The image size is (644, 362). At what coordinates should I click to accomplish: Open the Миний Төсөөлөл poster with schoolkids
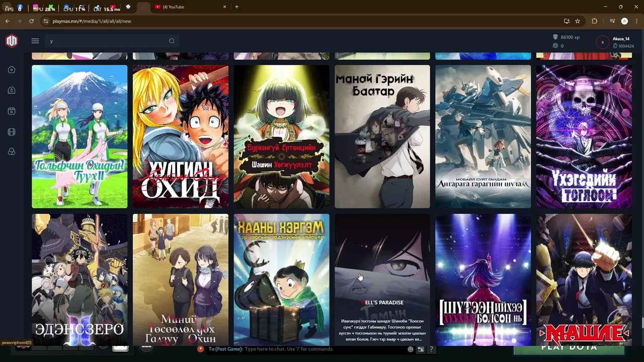click(181, 280)
